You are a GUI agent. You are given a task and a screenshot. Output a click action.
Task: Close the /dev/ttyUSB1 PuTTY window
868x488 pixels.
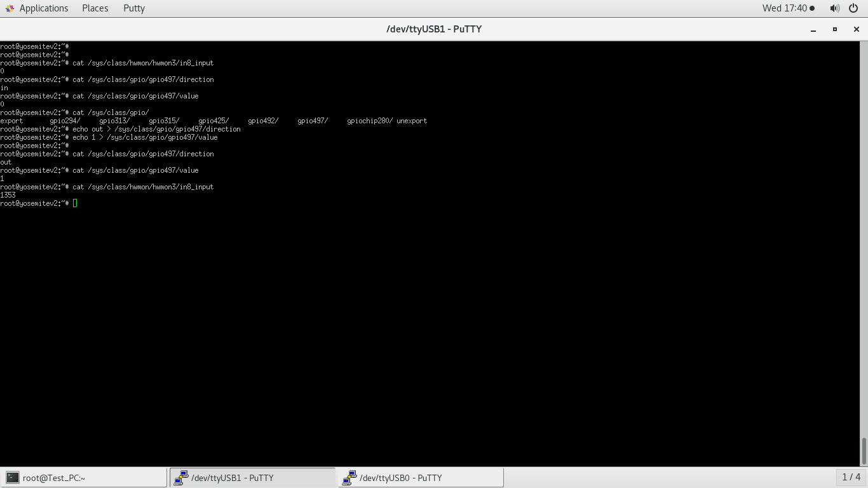856,29
